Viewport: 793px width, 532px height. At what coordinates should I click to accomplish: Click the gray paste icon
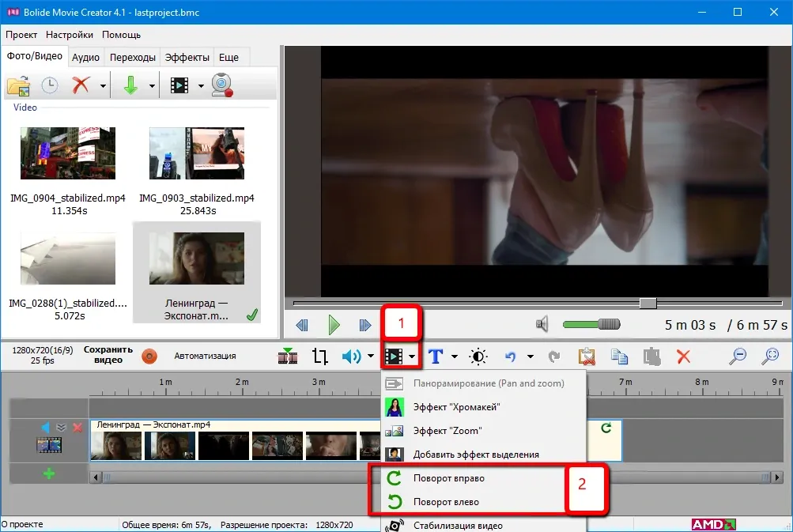[x=652, y=357]
